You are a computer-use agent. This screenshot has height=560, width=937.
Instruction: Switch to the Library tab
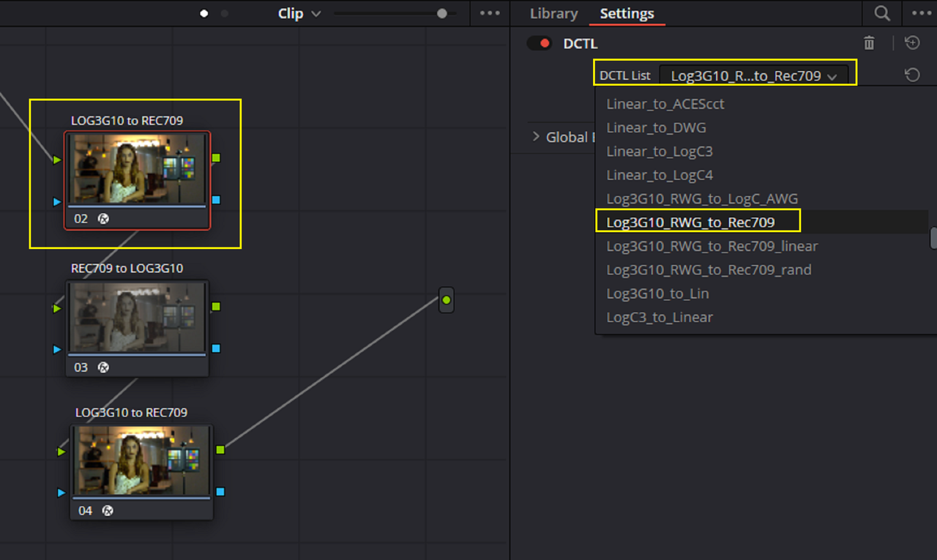click(553, 13)
